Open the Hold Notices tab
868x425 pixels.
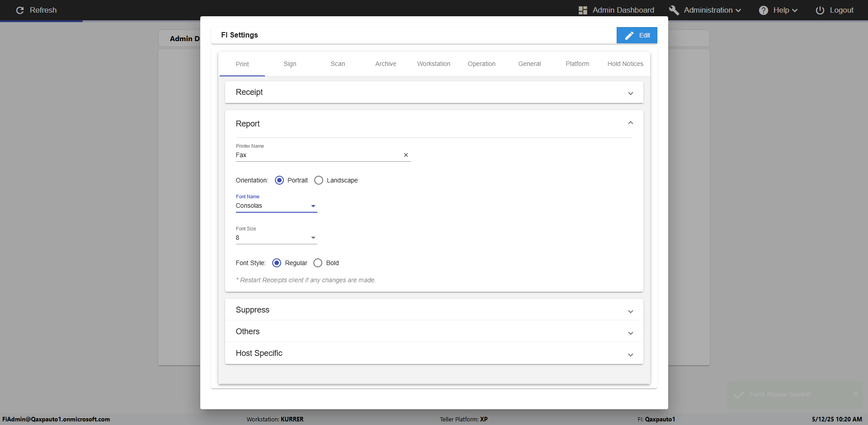click(x=625, y=64)
